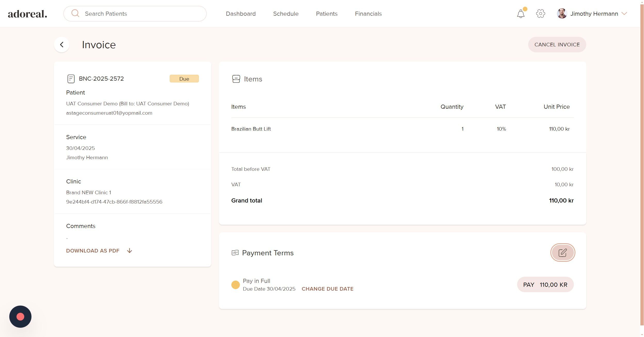Image resolution: width=644 pixels, height=337 pixels.
Task: Go to the Financials section
Action: coord(368,14)
